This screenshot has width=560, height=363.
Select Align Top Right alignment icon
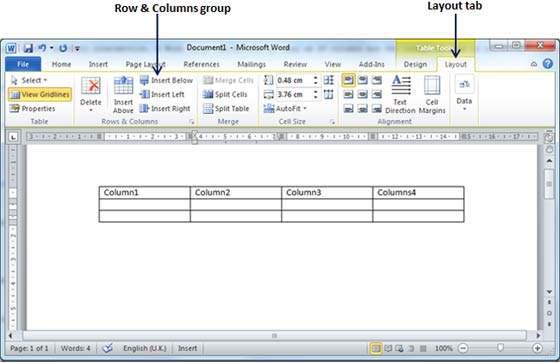point(376,80)
